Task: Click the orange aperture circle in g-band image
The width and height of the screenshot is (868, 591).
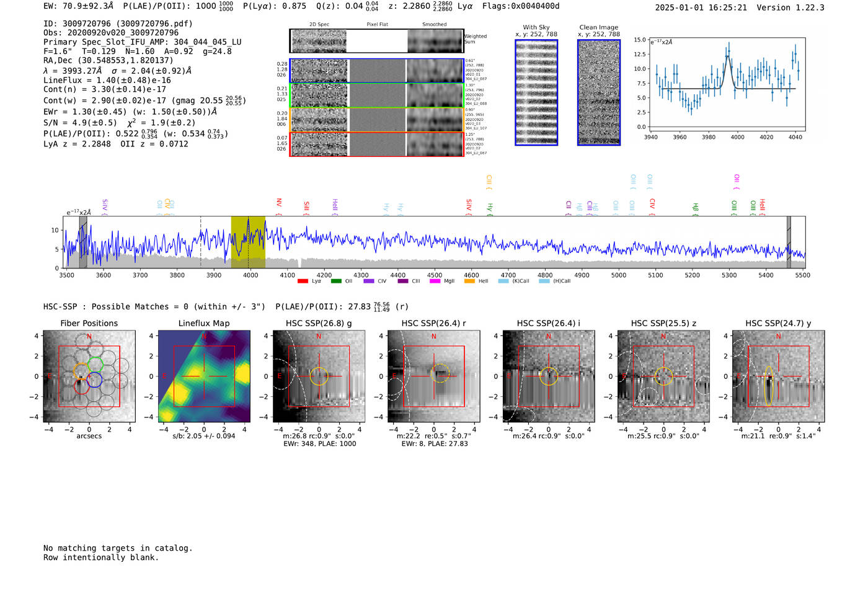Action: (x=319, y=376)
